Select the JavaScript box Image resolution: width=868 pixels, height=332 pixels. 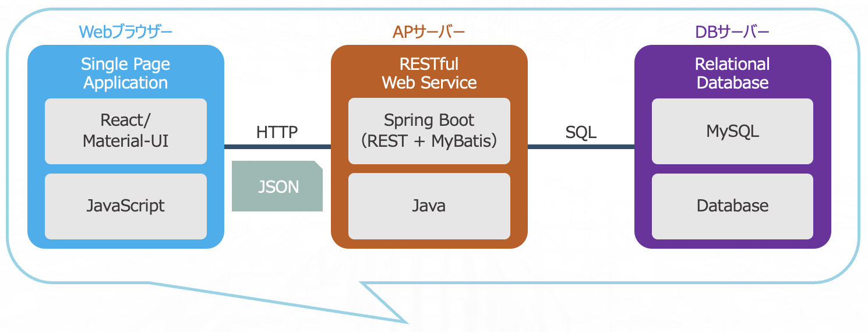(126, 206)
